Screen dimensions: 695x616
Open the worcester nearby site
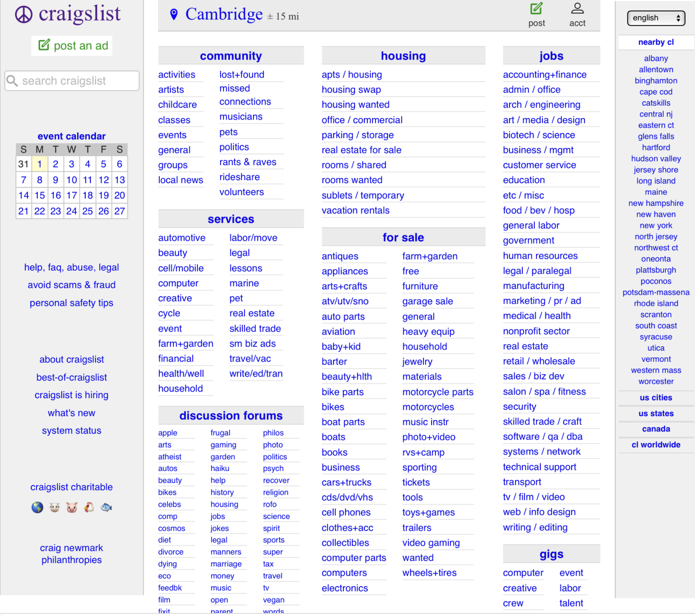click(656, 382)
